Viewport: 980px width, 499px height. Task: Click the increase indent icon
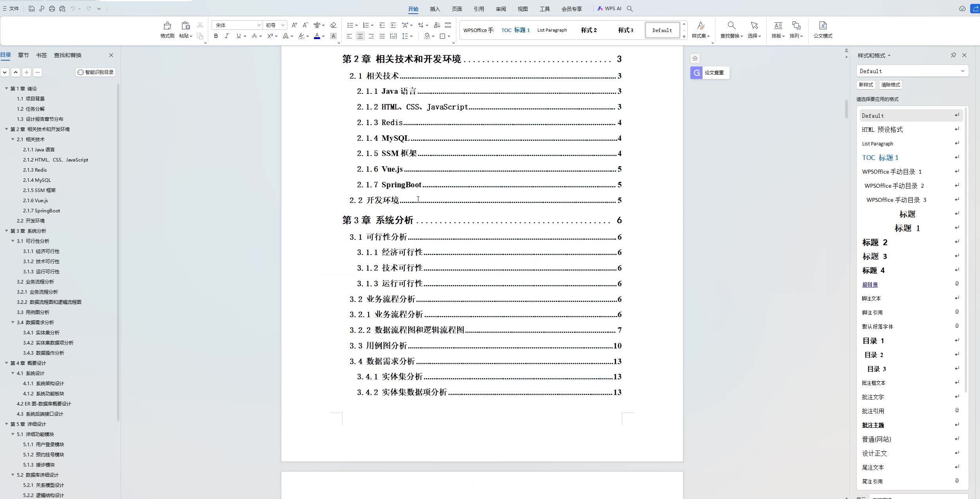393,25
